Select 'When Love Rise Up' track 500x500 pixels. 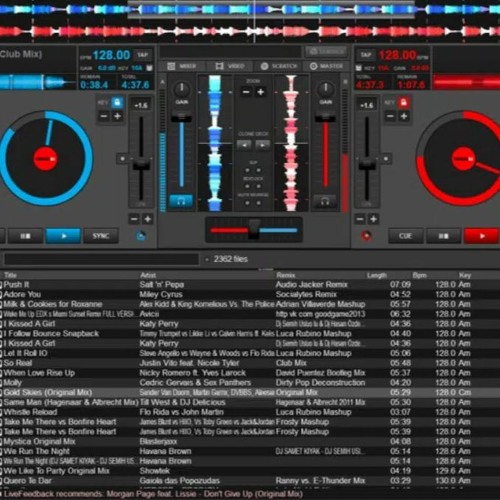250,373
